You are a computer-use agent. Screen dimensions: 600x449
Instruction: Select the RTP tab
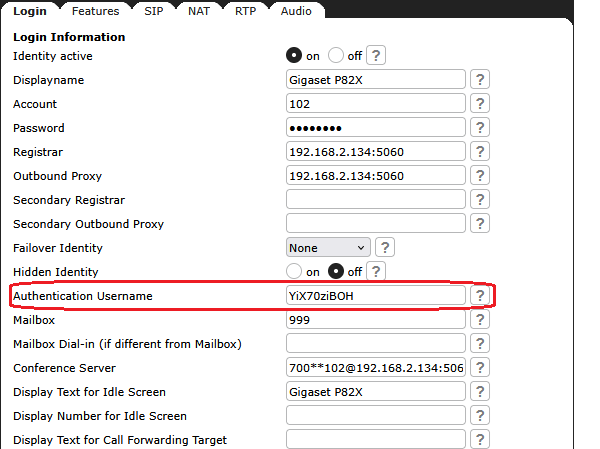tap(245, 11)
